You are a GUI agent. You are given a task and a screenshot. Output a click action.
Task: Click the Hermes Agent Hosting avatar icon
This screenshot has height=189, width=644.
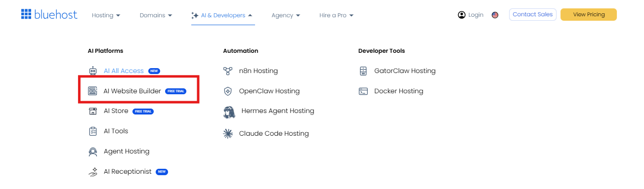pos(229,112)
